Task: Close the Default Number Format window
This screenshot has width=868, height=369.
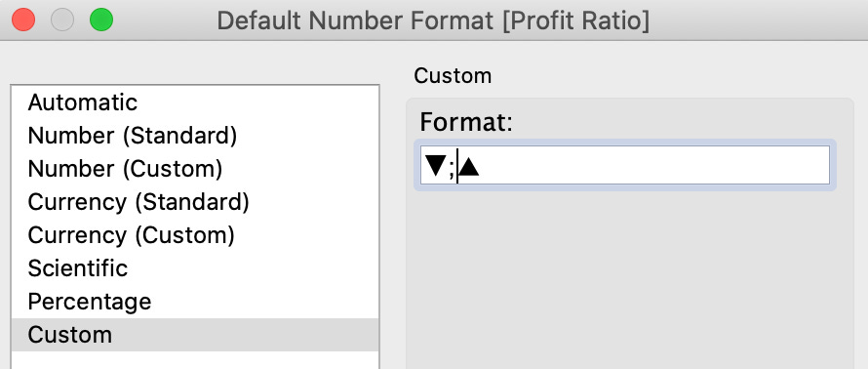Action: [x=23, y=20]
